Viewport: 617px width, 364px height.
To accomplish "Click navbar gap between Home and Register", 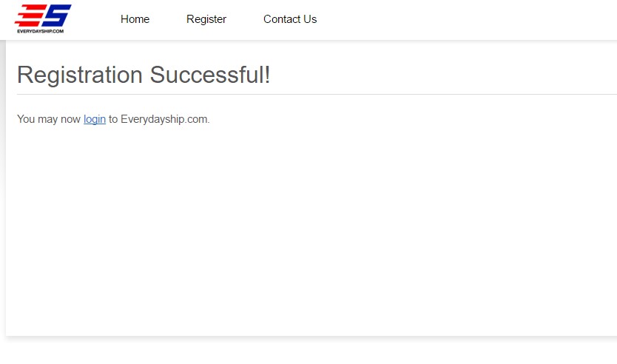I will [168, 19].
